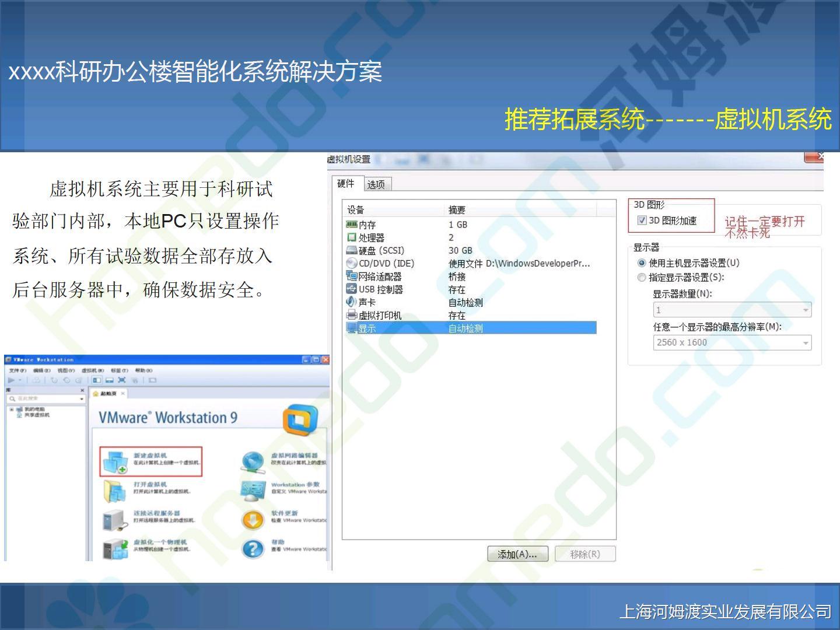Toggle the show library icon in VMware toolbar

pos(97,380)
